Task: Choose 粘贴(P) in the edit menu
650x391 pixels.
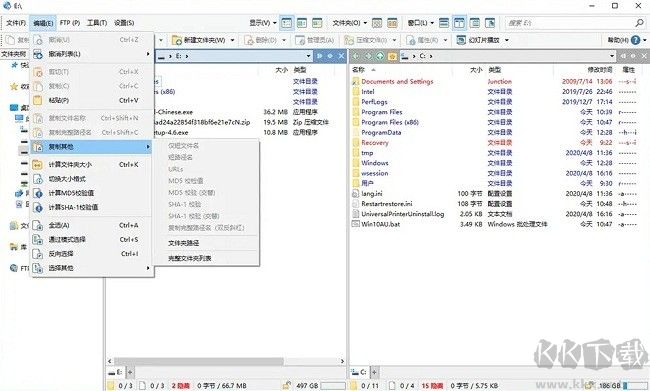Action: (x=92, y=100)
